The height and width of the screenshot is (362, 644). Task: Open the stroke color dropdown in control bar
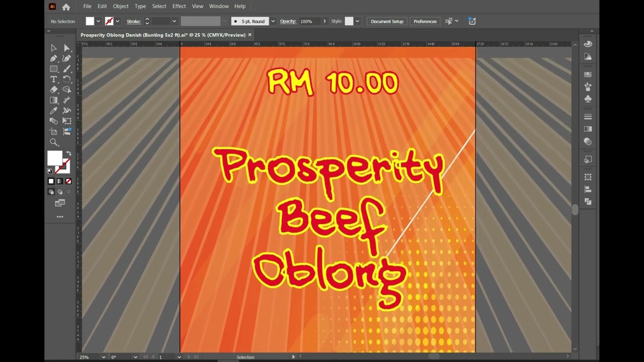click(x=117, y=21)
